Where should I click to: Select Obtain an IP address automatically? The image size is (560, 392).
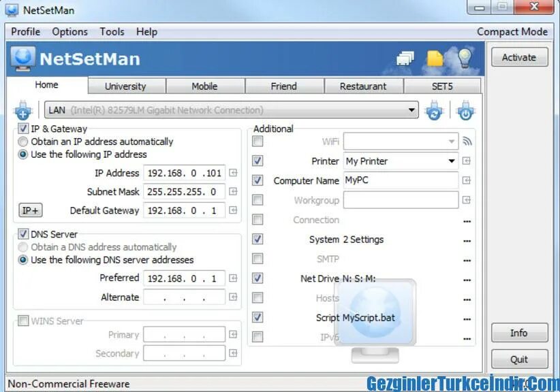coord(23,142)
